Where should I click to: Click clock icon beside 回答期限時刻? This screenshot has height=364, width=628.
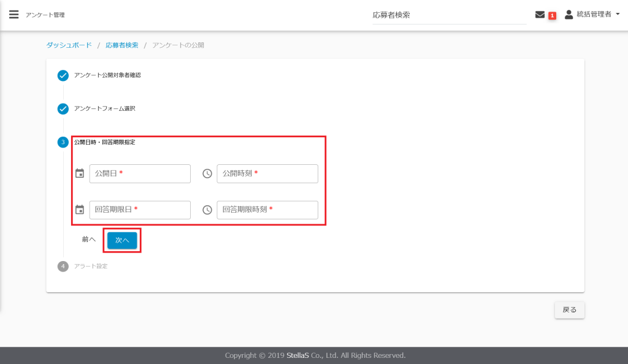(x=207, y=210)
